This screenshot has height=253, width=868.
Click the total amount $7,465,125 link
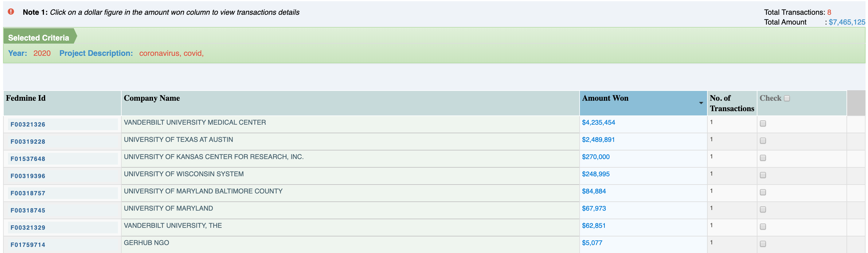846,22
